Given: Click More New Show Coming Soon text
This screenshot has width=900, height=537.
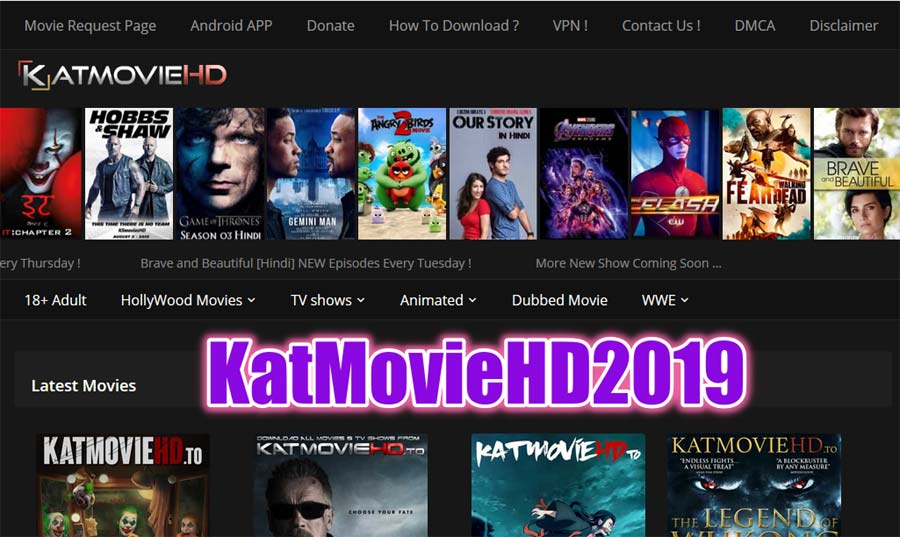Looking at the screenshot, I should (x=629, y=263).
